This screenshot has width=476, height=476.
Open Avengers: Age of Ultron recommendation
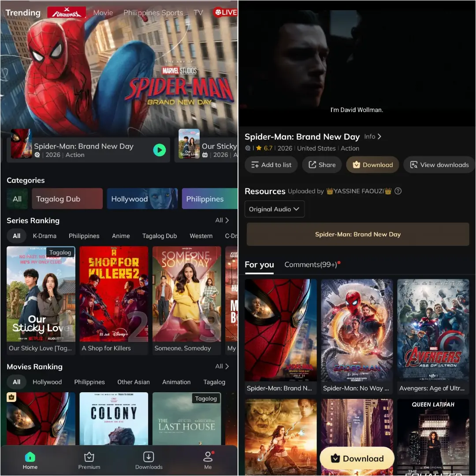coord(433,330)
